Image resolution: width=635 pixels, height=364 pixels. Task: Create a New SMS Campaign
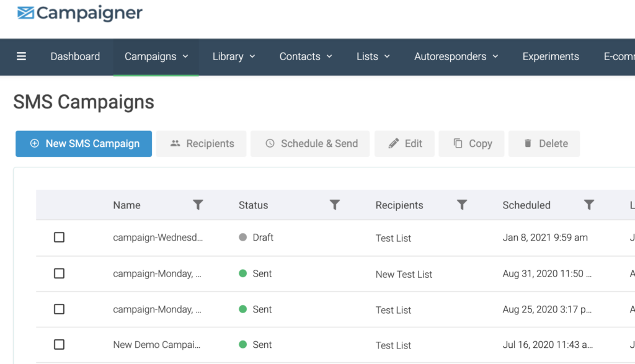[84, 143]
